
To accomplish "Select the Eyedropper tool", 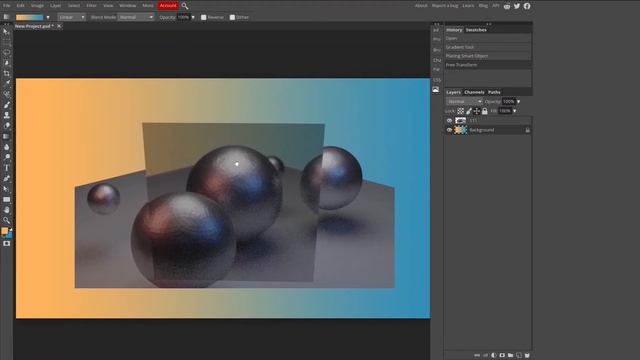I will coord(7,84).
